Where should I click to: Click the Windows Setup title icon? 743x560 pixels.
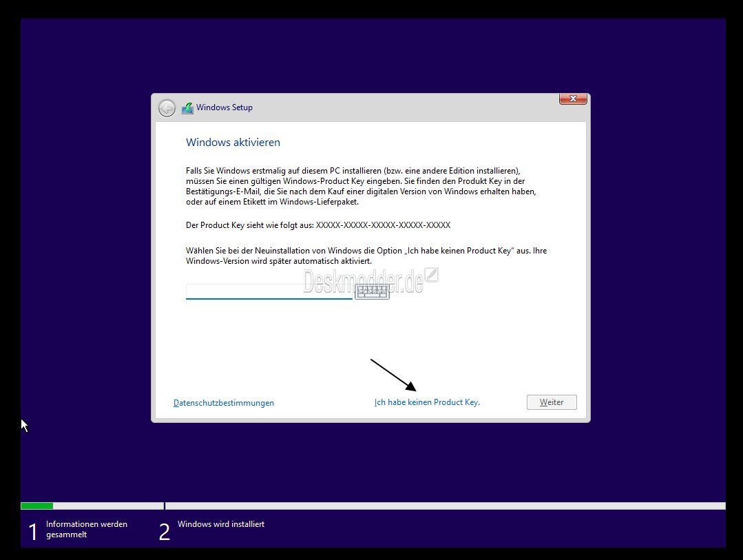point(188,108)
